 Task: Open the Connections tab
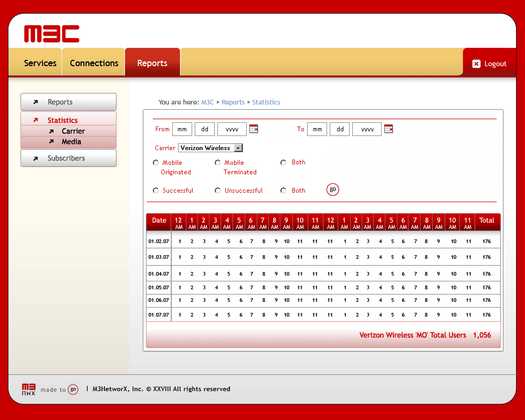coord(94,63)
